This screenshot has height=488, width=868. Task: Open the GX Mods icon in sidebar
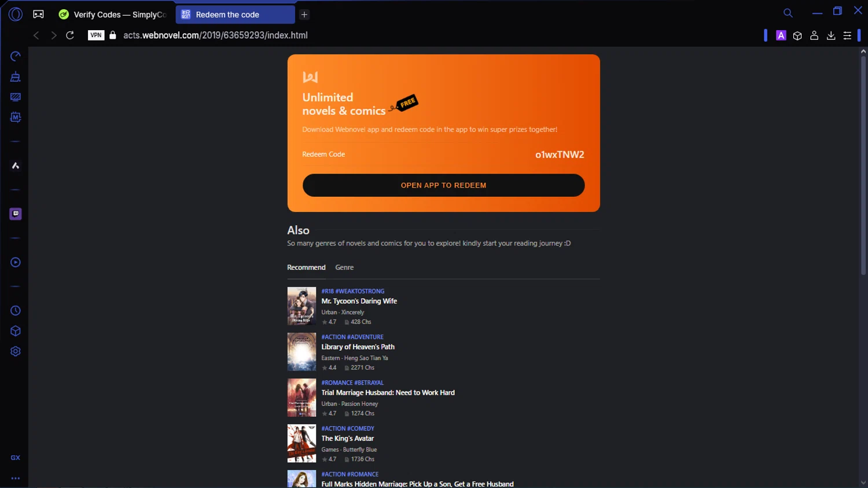[x=16, y=118]
